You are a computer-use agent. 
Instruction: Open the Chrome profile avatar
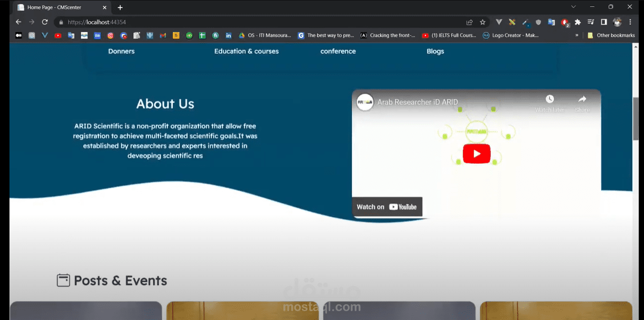(617, 22)
